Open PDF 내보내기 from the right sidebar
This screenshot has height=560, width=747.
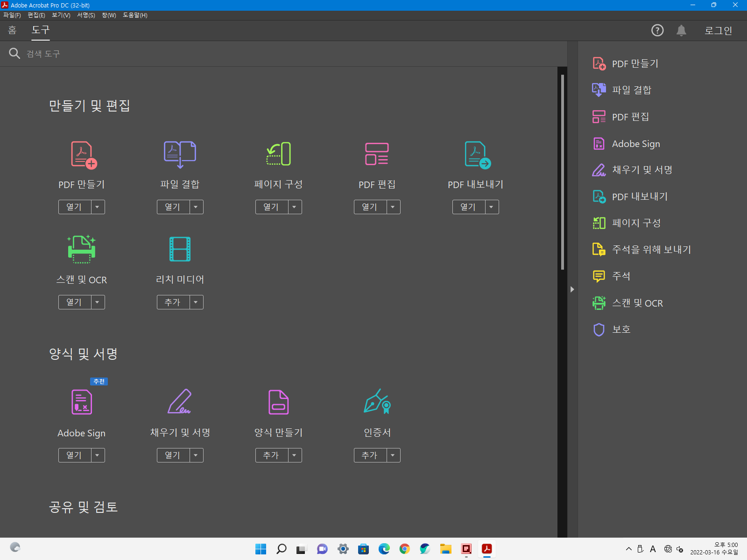(630, 196)
